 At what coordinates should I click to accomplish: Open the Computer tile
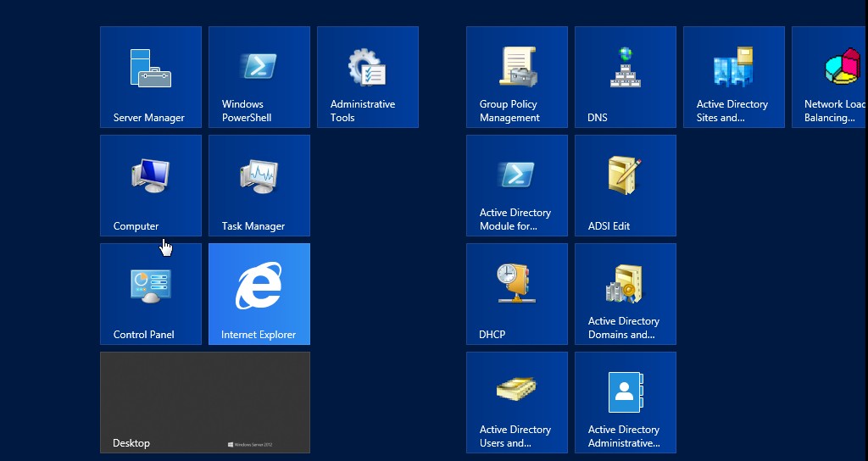(151, 186)
